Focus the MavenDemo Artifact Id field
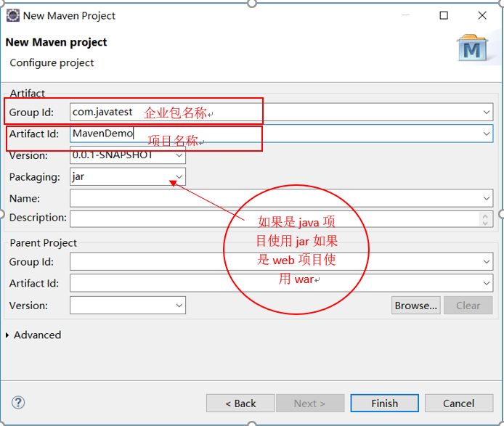This screenshot has width=504, height=426. click(281, 134)
